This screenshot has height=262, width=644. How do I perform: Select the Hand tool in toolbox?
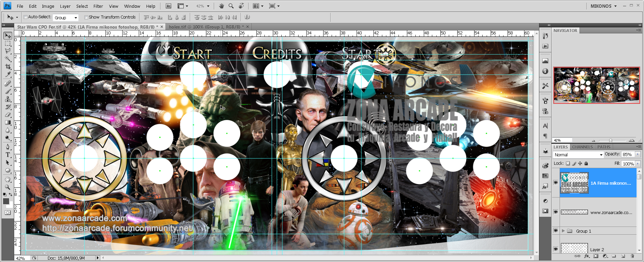point(8,179)
